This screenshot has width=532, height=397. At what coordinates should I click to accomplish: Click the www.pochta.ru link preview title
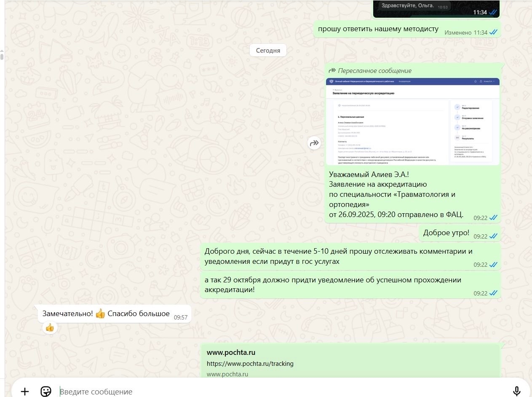pos(231,352)
